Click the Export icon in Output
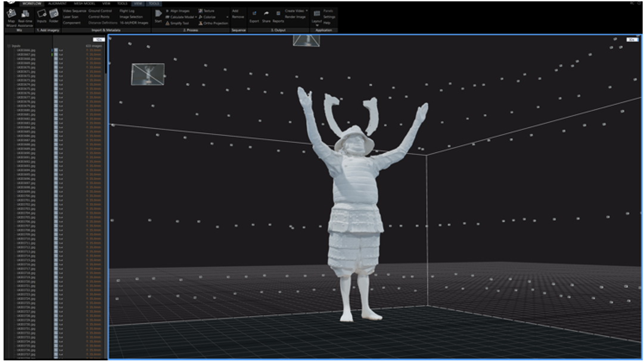 coord(254,15)
